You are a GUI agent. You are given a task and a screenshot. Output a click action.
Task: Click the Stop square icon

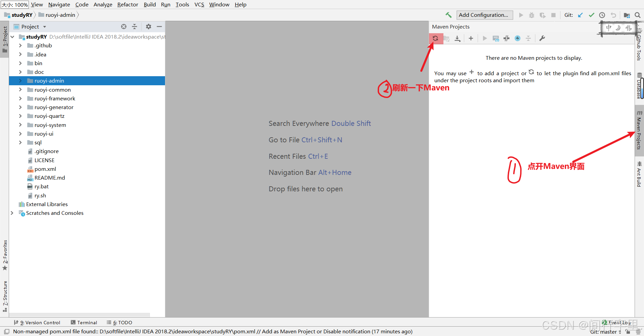[x=553, y=15]
